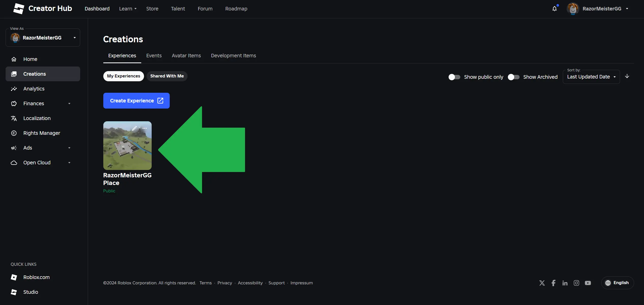
Task: Click the Roblox.com quick link label
Action: [x=36, y=277]
